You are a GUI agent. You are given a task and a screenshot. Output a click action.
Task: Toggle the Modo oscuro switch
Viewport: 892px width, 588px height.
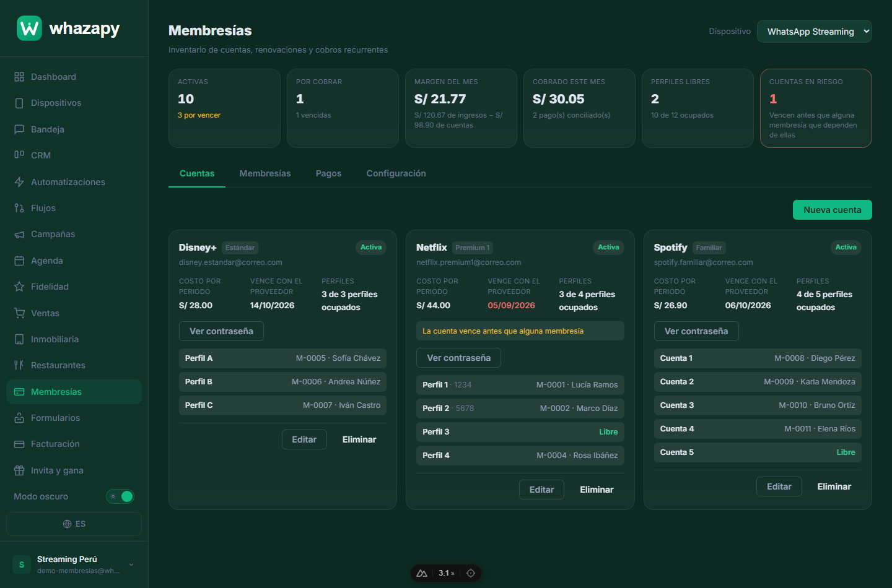[x=120, y=496]
